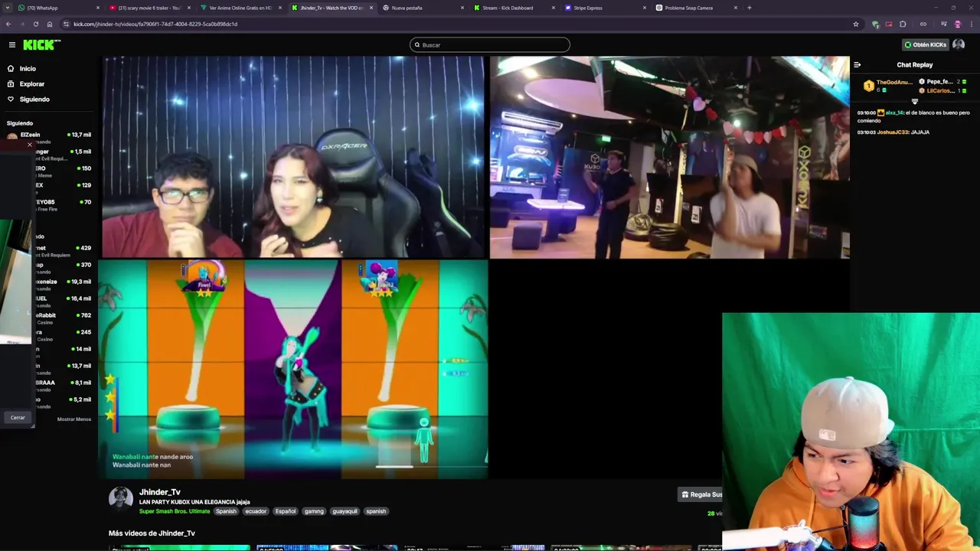This screenshot has width=980, height=551.
Task: Click the TheGodAnu top gifter entry
Action: click(x=889, y=86)
